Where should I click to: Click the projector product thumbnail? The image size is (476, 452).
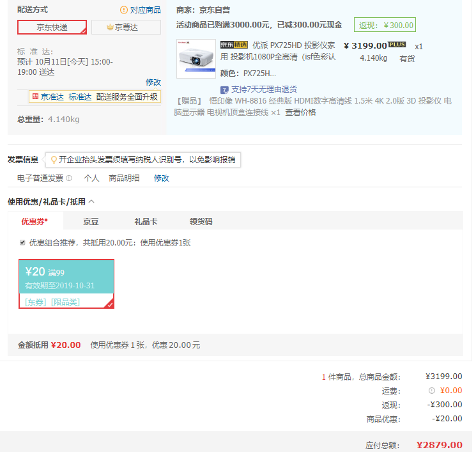click(x=196, y=59)
